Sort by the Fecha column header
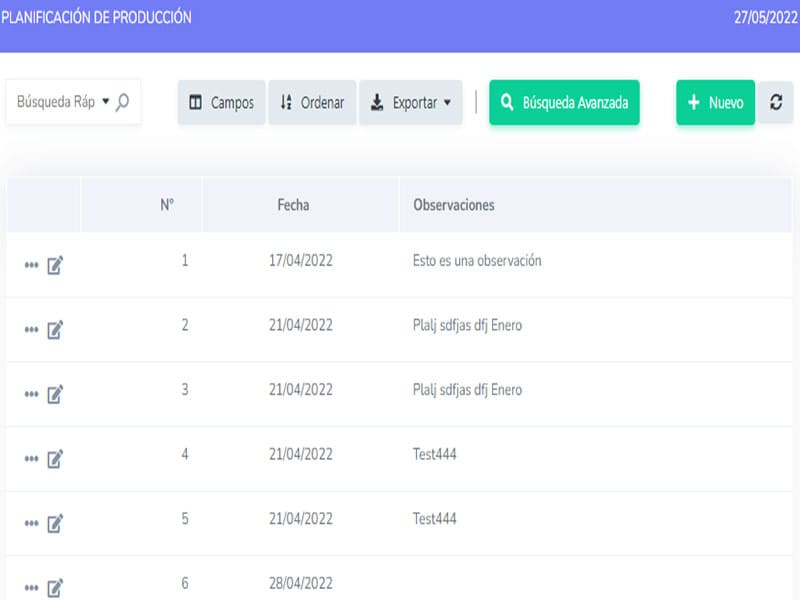The image size is (800, 600). pyautogui.click(x=293, y=205)
